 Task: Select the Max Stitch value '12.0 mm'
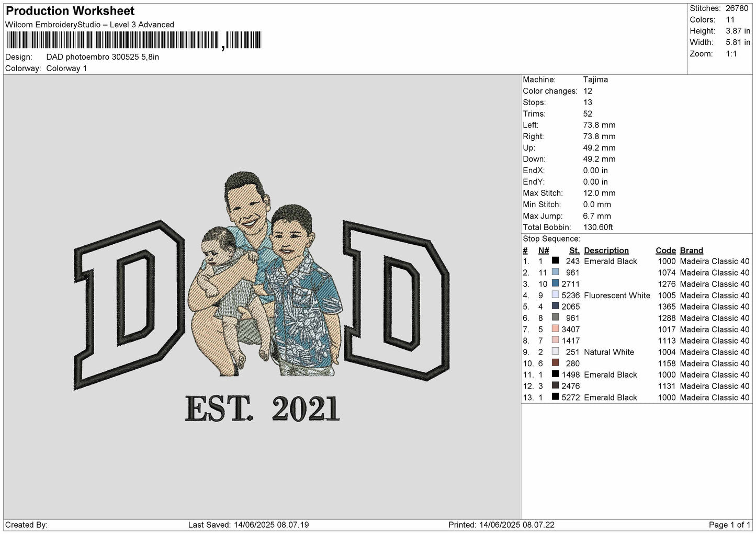[x=599, y=193]
